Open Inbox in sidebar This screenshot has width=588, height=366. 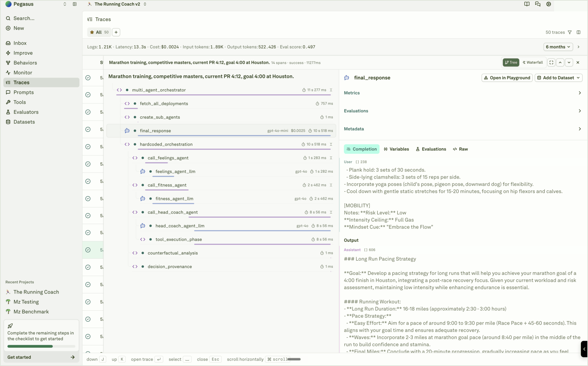coord(41,43)
